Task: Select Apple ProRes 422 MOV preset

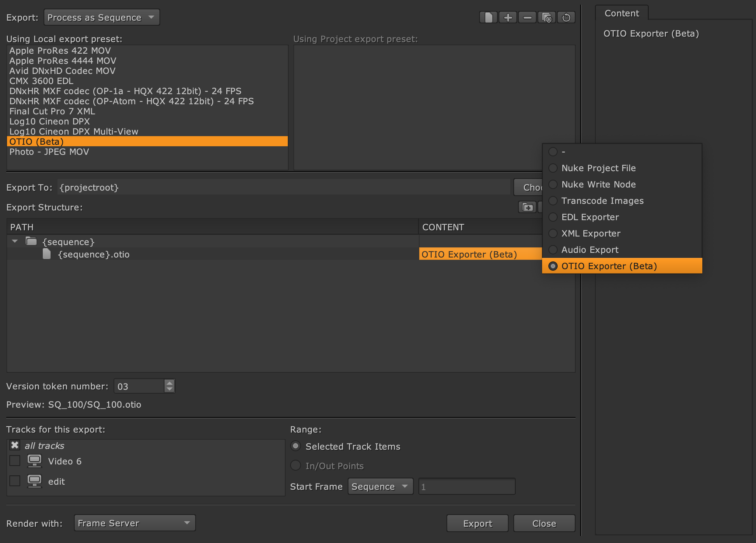Action: coord(147,51)
